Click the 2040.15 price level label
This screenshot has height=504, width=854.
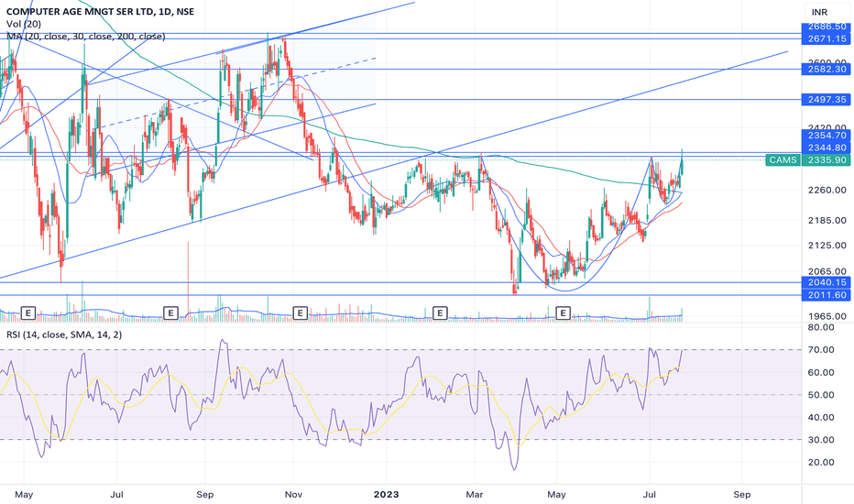(827, 282)
